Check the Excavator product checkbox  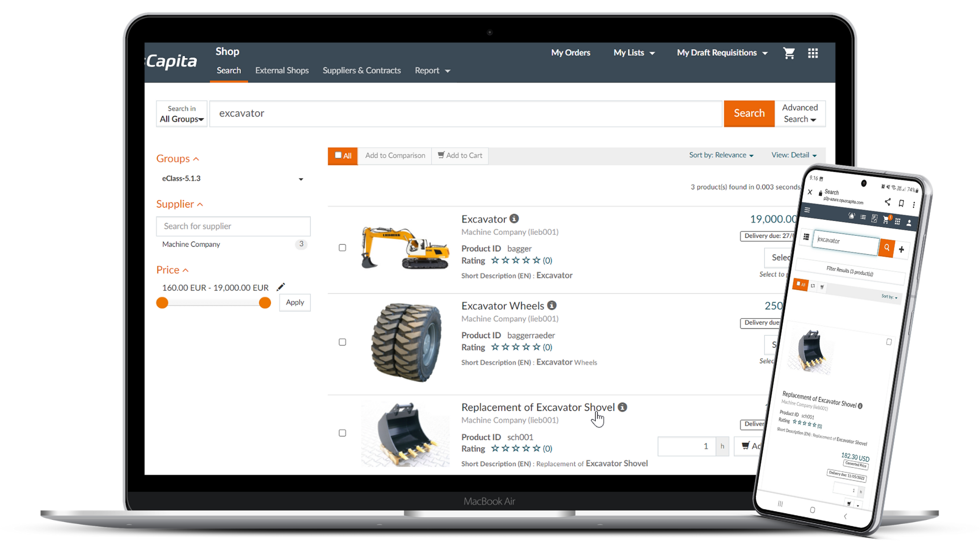click(342, 248)
